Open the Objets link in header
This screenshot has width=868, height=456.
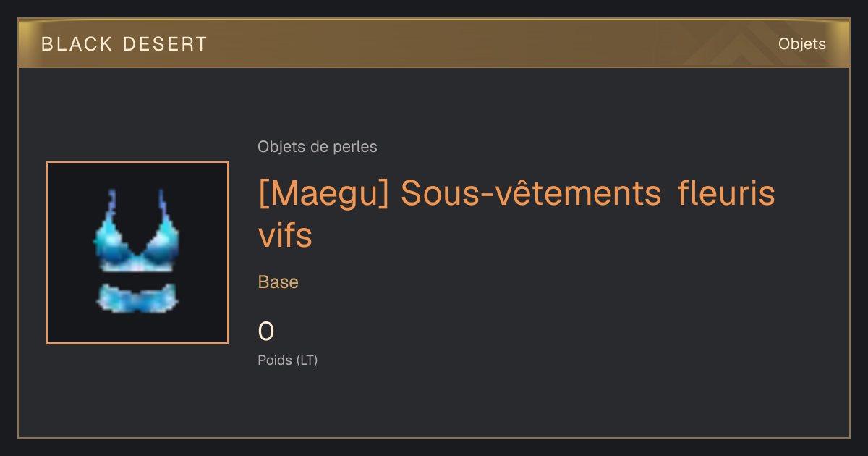click(801, 44)
